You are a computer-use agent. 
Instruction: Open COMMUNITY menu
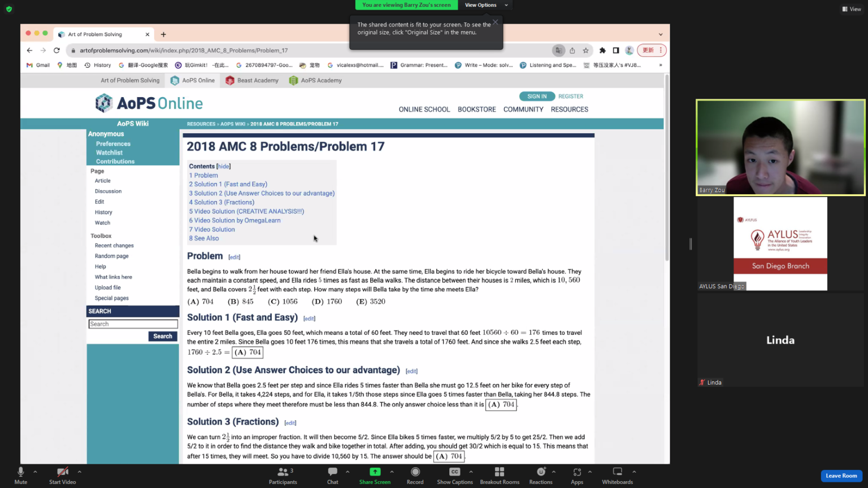(x=523, y=110)
